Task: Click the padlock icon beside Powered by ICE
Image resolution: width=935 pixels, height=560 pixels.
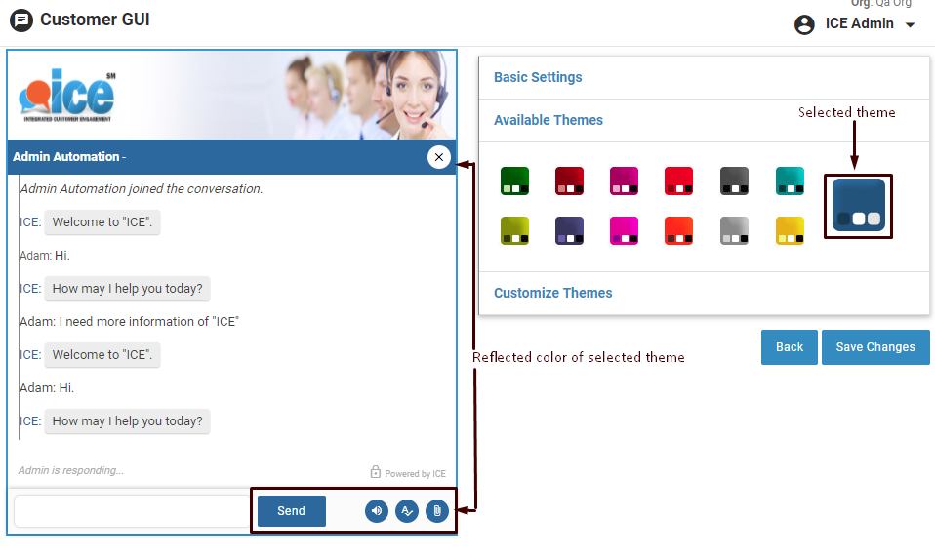Action: [375, 472]
